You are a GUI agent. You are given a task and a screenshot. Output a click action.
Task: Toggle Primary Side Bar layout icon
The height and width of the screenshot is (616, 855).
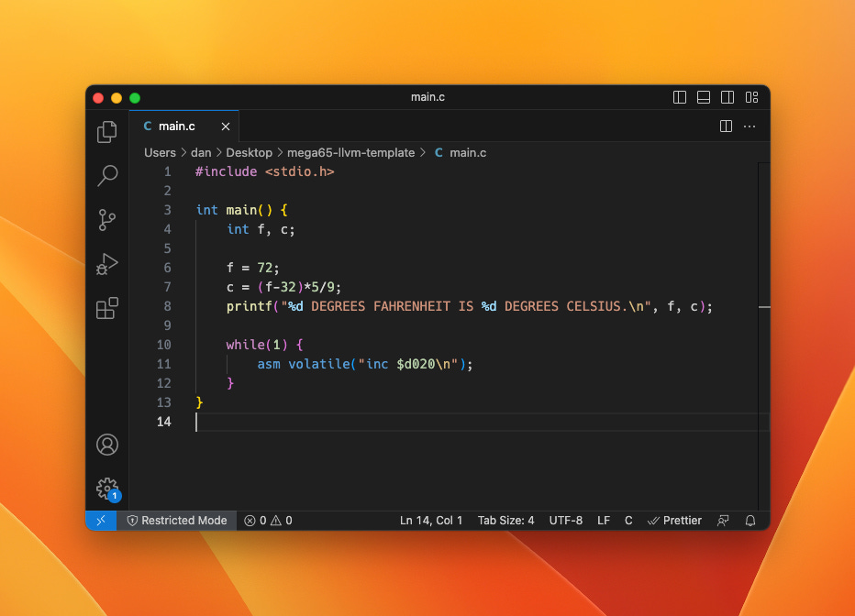(x=680, y=97)
